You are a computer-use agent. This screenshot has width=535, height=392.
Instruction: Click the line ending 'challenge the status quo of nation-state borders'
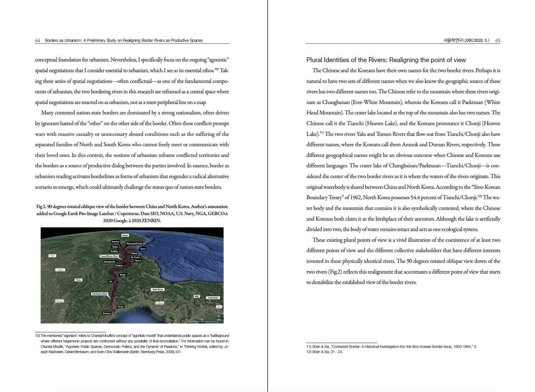[x=128, y=187]
